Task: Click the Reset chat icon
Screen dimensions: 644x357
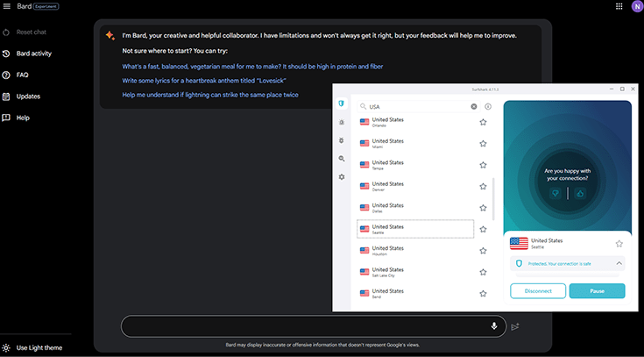Action: [x=6, y=32]
